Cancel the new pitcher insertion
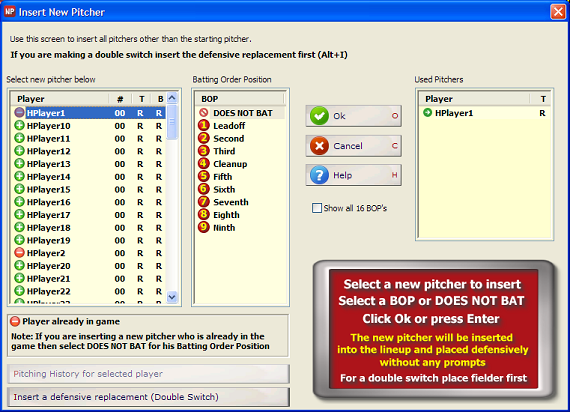The width and height of the screenshot is (570, 412). (x=354, y=146)
